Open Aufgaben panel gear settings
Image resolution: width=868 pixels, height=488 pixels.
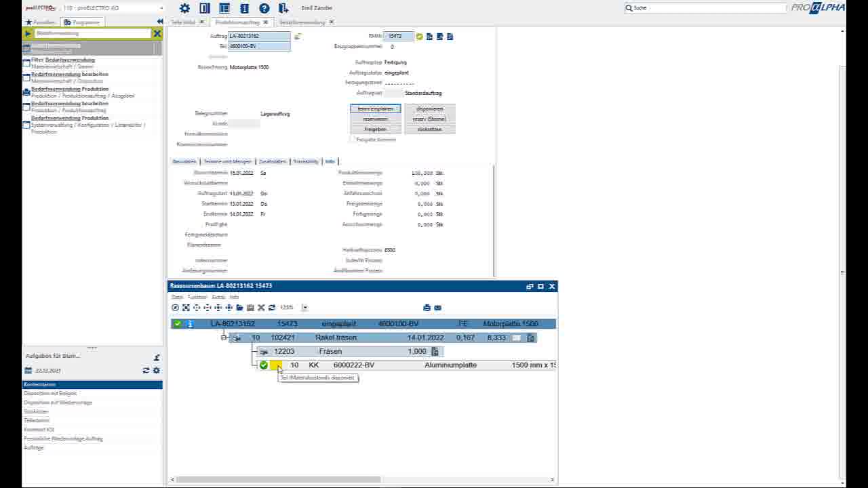tap(157, 371)
